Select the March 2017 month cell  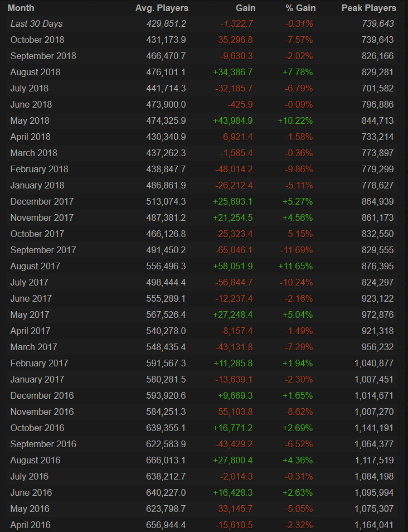coord(34,347)
